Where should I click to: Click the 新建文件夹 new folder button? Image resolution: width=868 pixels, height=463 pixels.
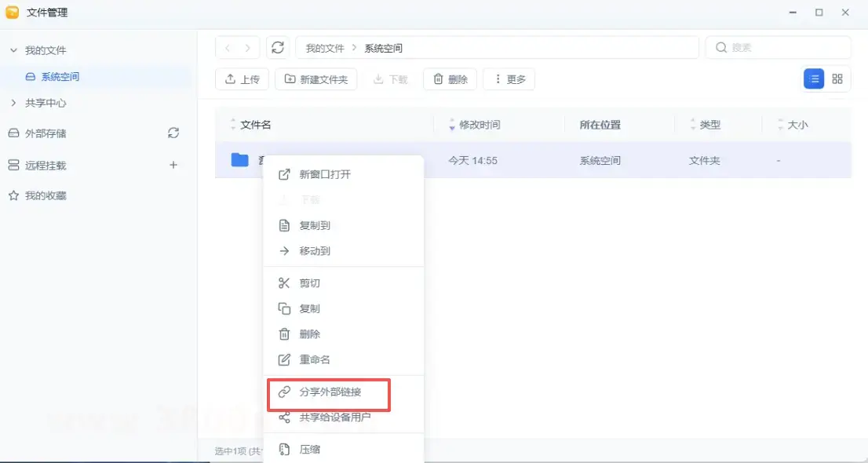pos(316,79)
